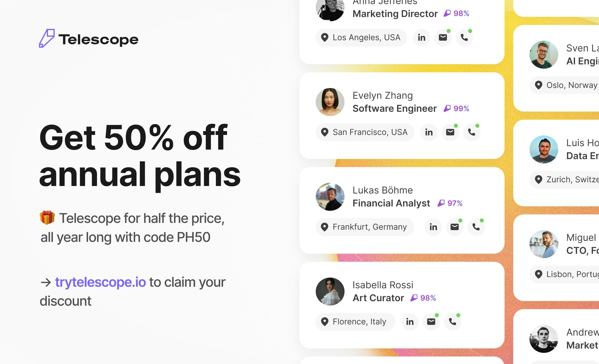Click Evelyn Zhang's 99% match score
This screenshot has width=599, height=364.
[456, 108]
